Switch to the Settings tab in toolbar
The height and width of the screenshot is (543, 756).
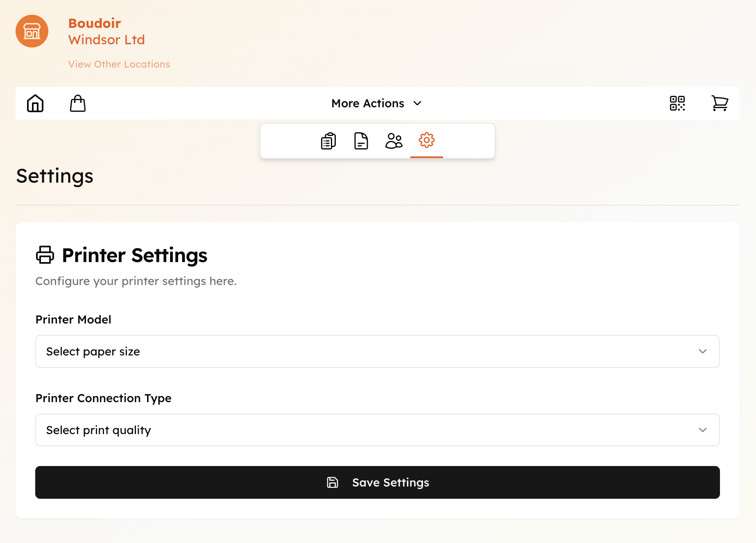point(427,141)
